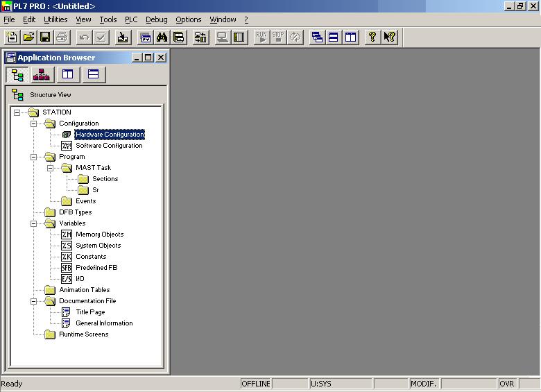Screen dimensions: 541x392
Task: Open the Options menu
Action: [x=189, y=19]
